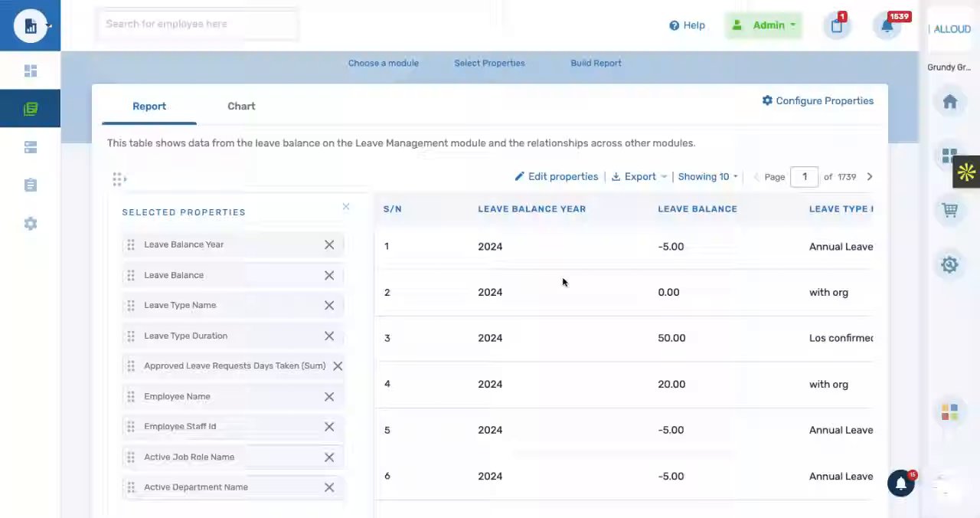Screen dimensions: 980x518
Task: Click the clipboard icon in left sidebar
Action: click(x=31, y=185)
